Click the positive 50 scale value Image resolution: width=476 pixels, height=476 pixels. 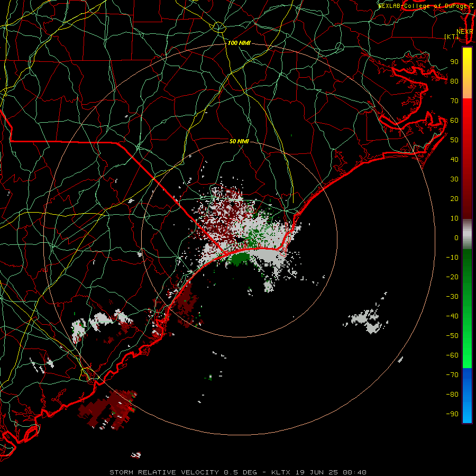[454, 140]
